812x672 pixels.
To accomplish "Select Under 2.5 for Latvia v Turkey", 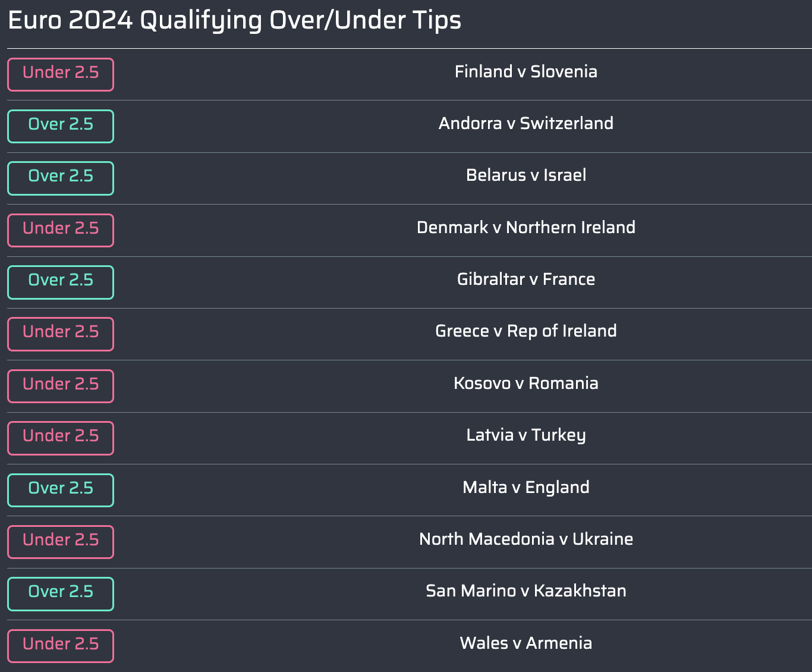I will tap(61, 438).
